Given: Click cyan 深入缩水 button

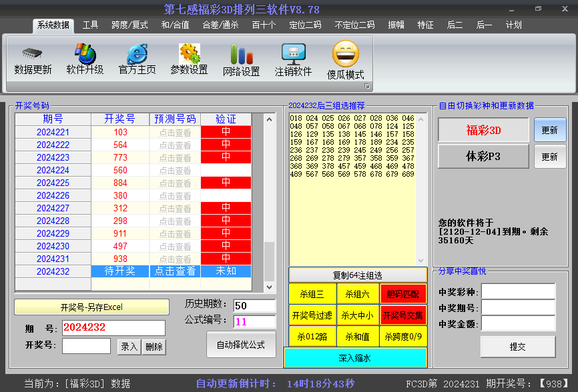Looking at the screenshot, I should 355,358.
